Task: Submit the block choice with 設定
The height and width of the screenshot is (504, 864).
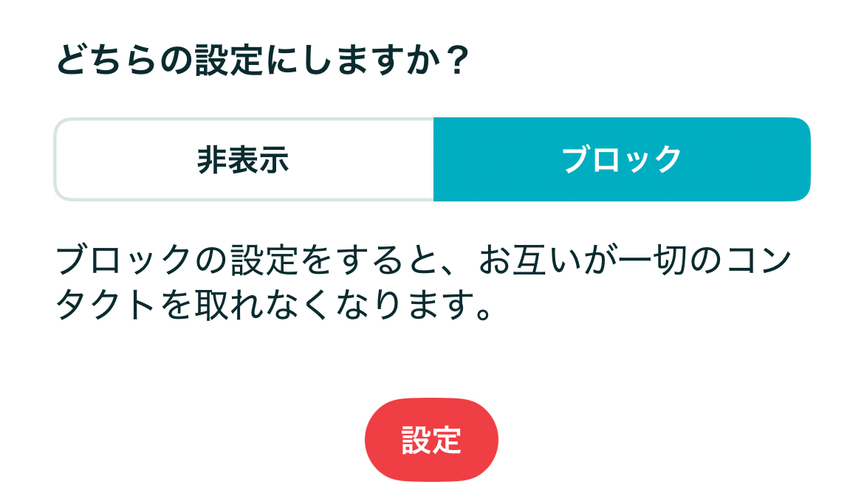Action: coord(431,440)
